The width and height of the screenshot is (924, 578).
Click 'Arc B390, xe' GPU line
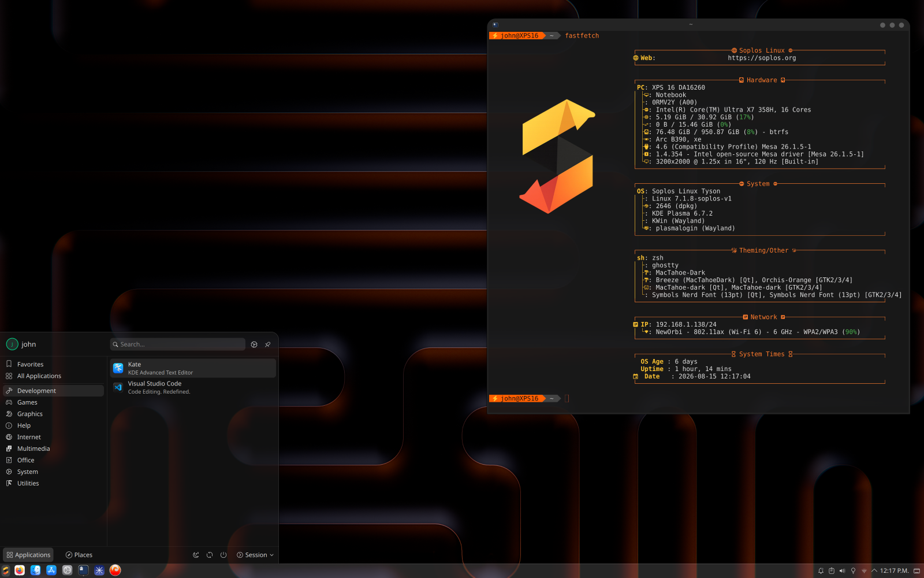coord(679,140)
